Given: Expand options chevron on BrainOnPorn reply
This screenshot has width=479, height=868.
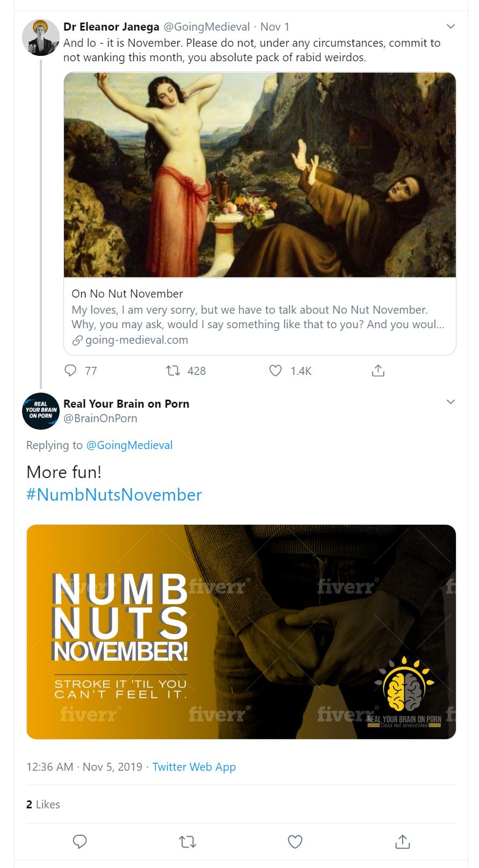Looking at the screenshot, I should point(451,402).
